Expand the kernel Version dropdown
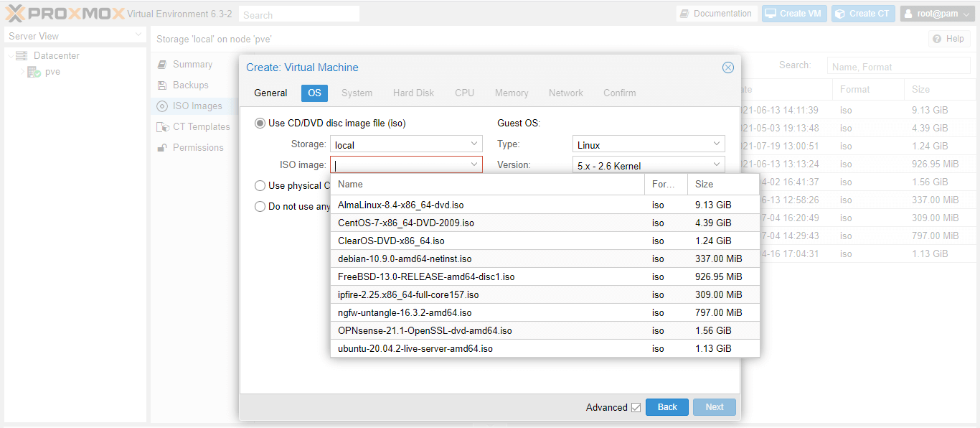980x428 pixels. coord(717,164)
